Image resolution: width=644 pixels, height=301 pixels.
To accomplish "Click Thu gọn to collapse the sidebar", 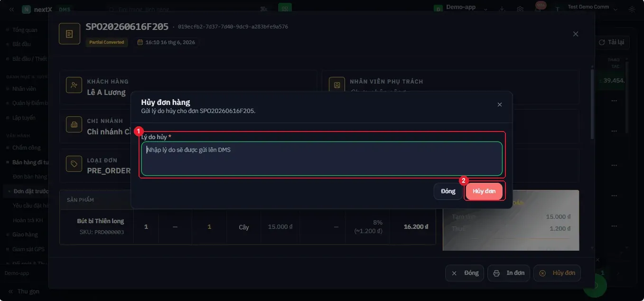I will [24, 291].
